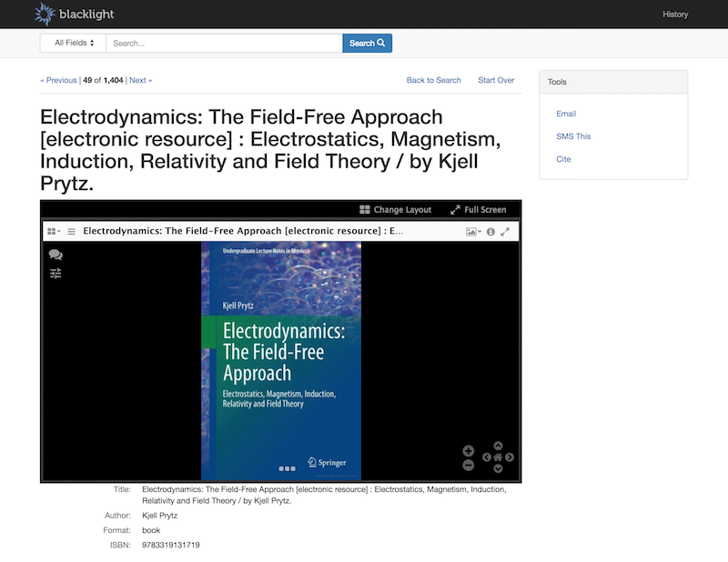Open the Cite tool
Screen dimensions: 728x562
point(563,159)
